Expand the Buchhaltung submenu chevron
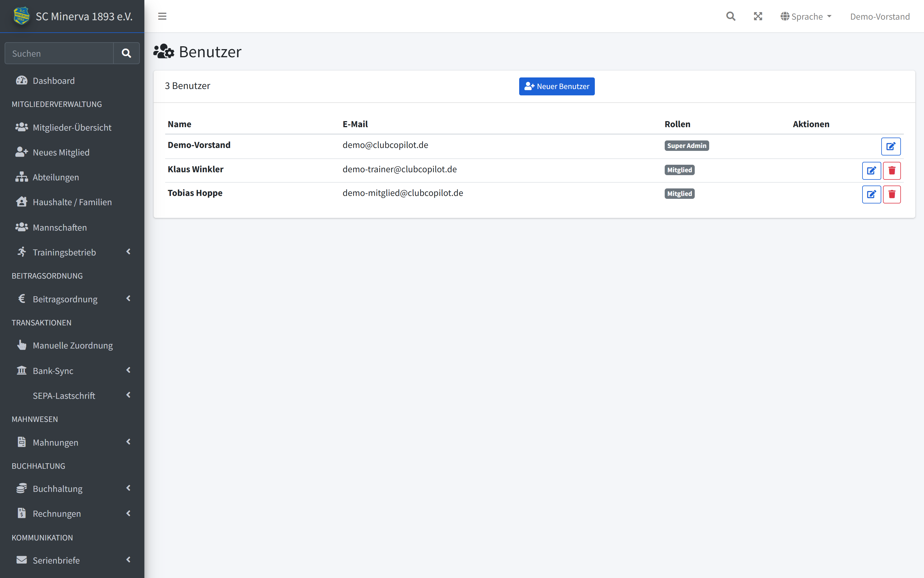 (128, 488)
